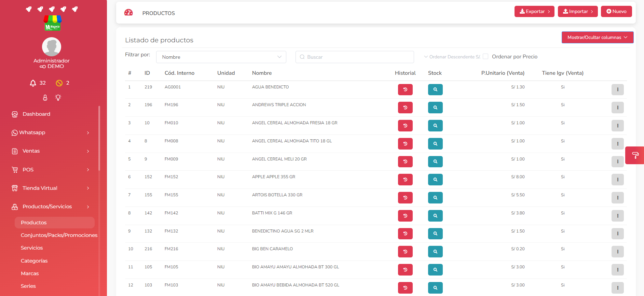
Task: Expand the Ventas sidebar section
Action: coord(51,151)
